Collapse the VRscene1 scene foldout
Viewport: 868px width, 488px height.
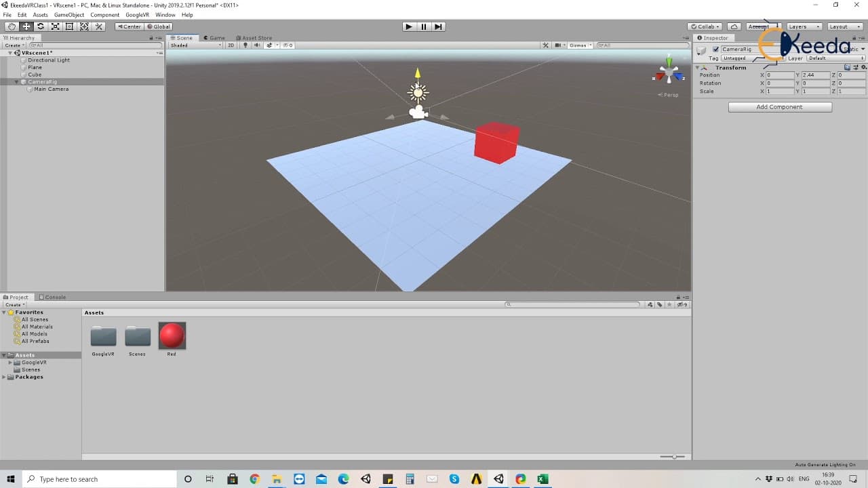pos(10,53)
